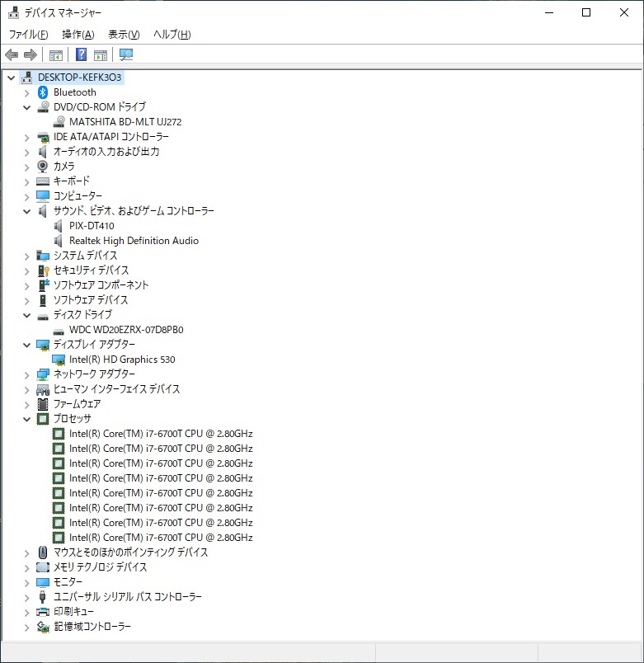Collapse the sound, video and game controllers category
This screenshot has height=663, width=644.
click(27, 211)
